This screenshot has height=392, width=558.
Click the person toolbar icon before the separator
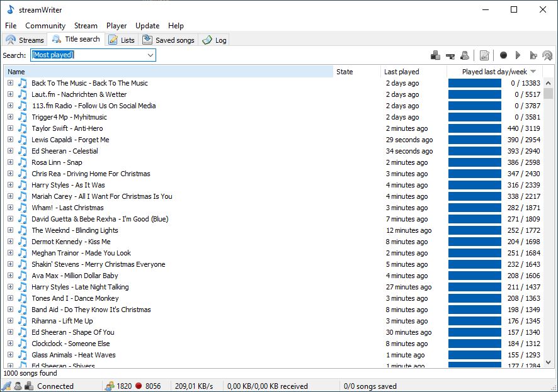[465, 55]
